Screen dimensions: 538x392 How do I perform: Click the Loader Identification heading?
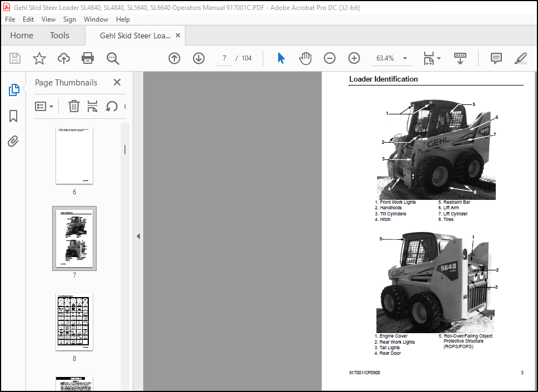[x=383, y=79]
